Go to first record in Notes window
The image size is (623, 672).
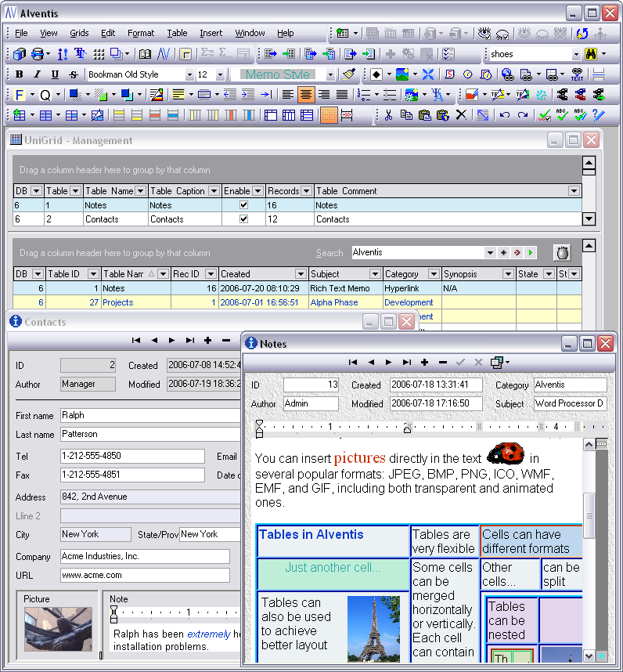coord(353,363)
